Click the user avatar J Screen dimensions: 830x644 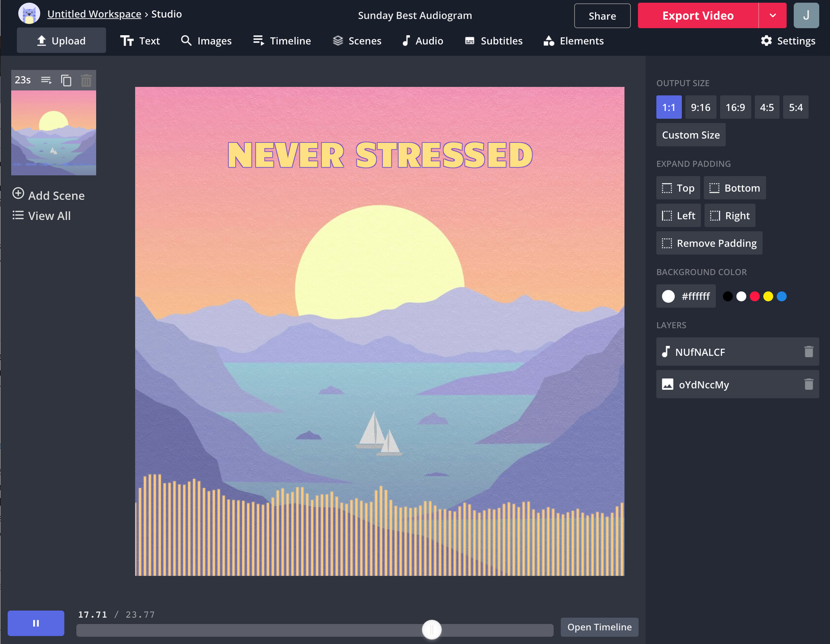(806, 16)
